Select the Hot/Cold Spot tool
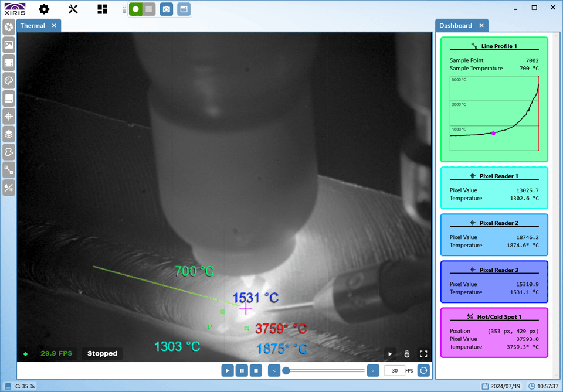563x392 pixels. point(8,188)
